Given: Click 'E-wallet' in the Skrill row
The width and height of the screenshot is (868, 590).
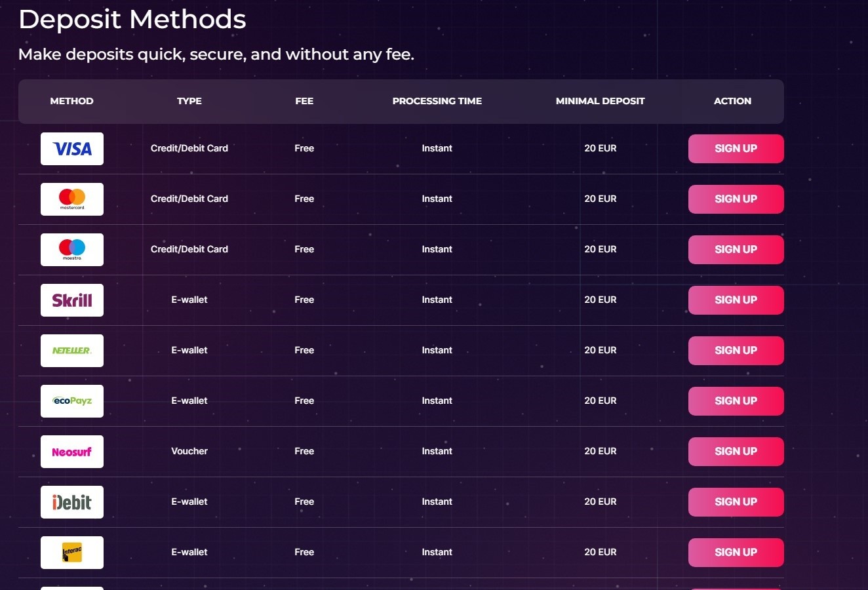Looking at the screenshot, I should (189, 300).
